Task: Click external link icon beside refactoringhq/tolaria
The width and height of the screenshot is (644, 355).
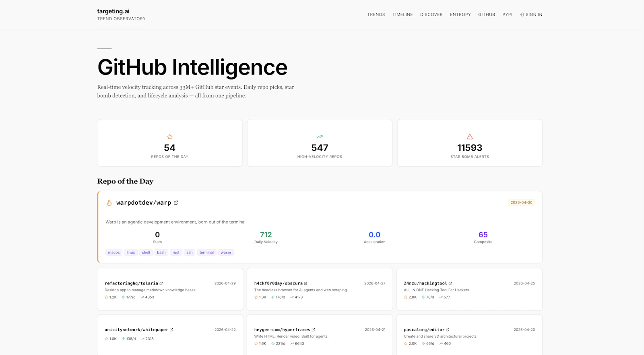Action: coord(161,283)
